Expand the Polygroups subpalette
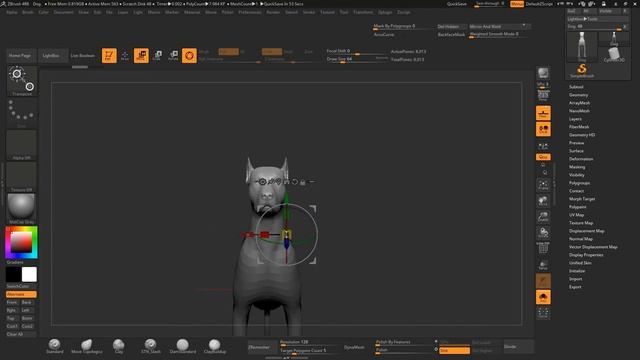This screenshot has height=360, width=640. 579,183
